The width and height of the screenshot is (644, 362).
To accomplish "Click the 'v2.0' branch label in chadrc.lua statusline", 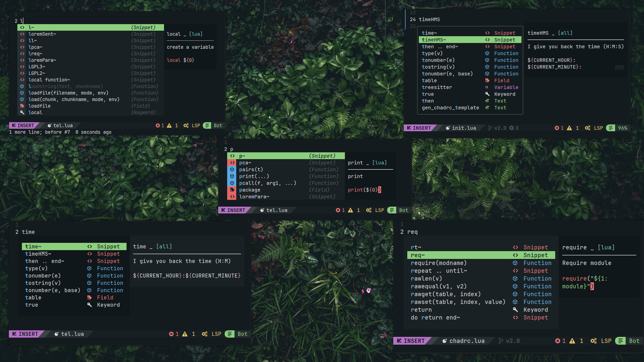I will click(x=513, y=341).
